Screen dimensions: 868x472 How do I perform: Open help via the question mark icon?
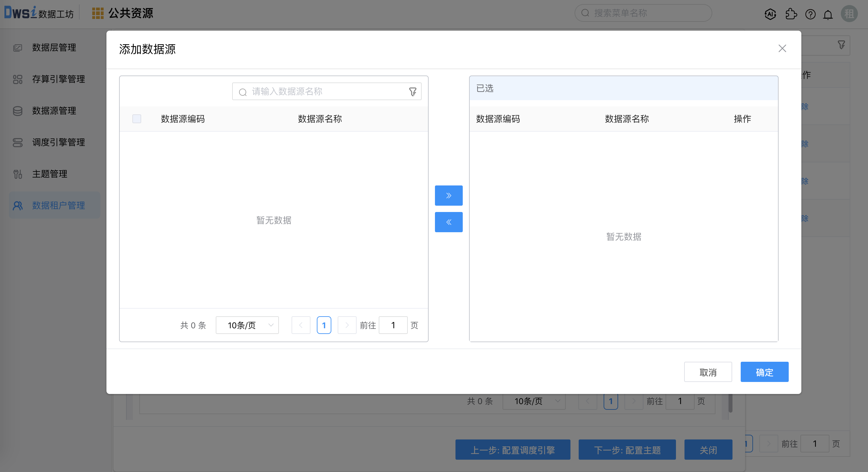tap(811, 14)
